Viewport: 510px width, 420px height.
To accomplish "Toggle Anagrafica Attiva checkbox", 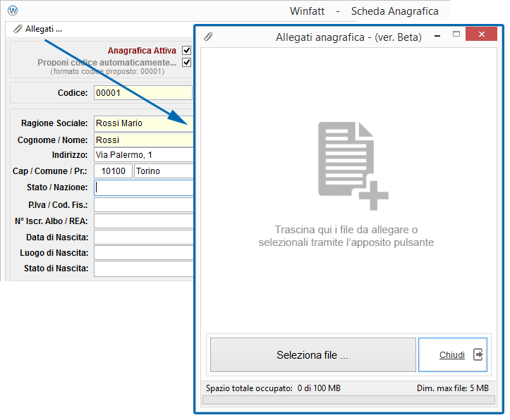I will click(186, 50).
